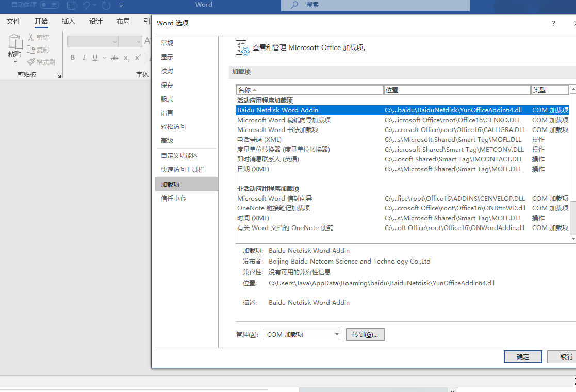Select 高级 in options sidebar

(187, 141)
